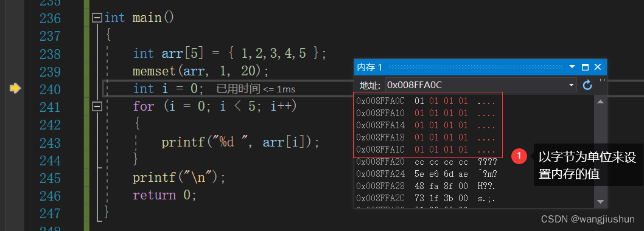The height and width of the screenshot is (231, 644).
Task: Select line number 246 in the gutter
Action: tap(50, 195)
